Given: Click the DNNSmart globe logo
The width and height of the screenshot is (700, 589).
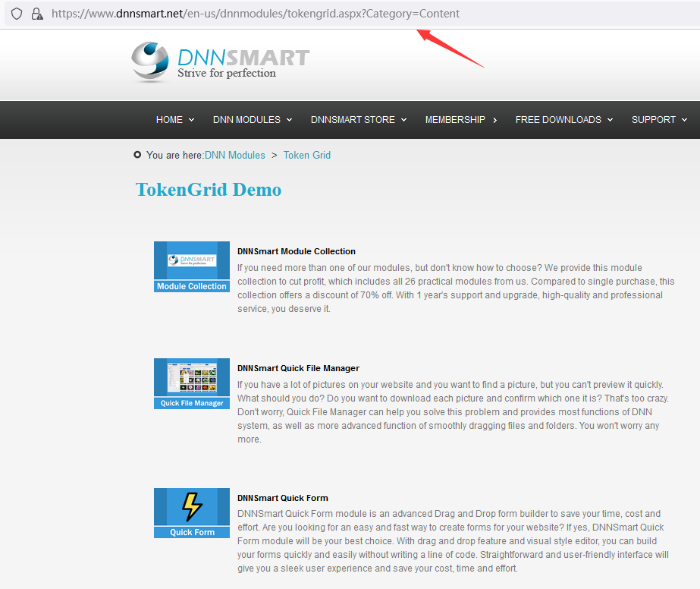Looking at the screenshot, I should click(x=150, y=61).
